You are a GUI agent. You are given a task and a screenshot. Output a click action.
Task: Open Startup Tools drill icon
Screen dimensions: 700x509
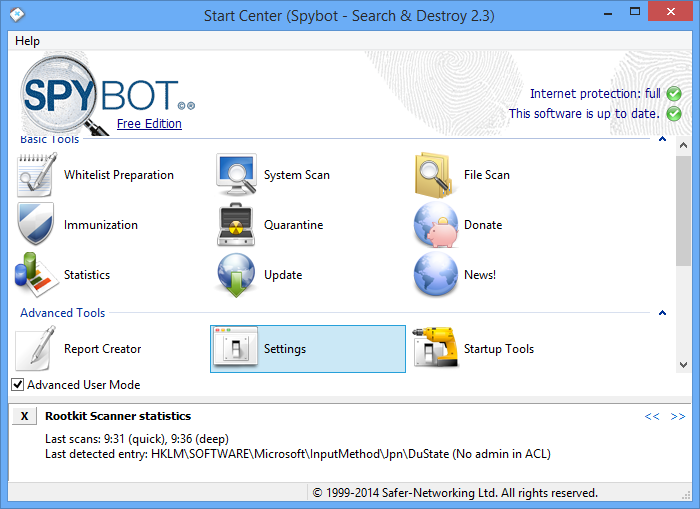pos(435,346)
